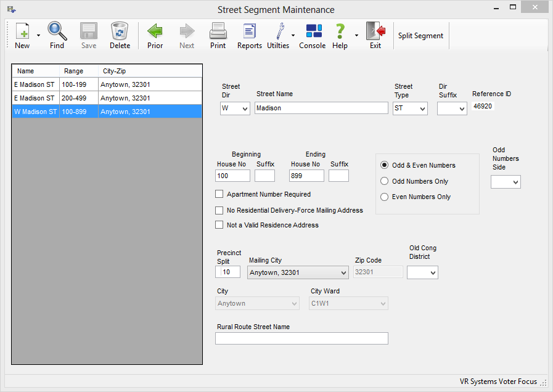Click the Reference ID value 46920

coord(483,106)
